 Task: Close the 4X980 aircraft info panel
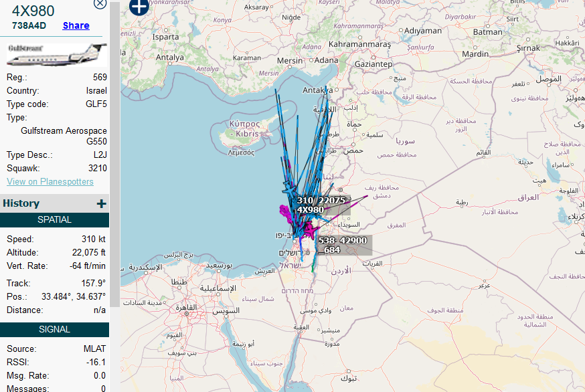pyautogui.click(x=100, y=3)
